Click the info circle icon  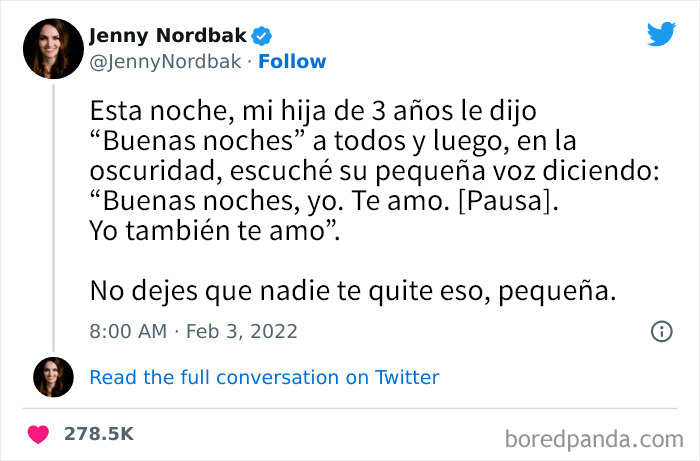pos(661,331)
